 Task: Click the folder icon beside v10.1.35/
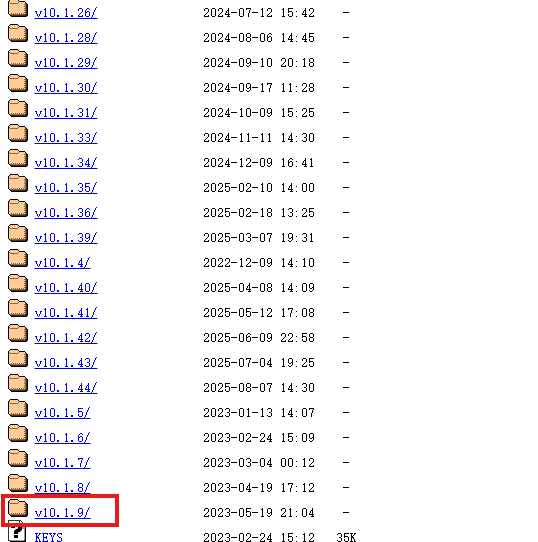point(18,183)
